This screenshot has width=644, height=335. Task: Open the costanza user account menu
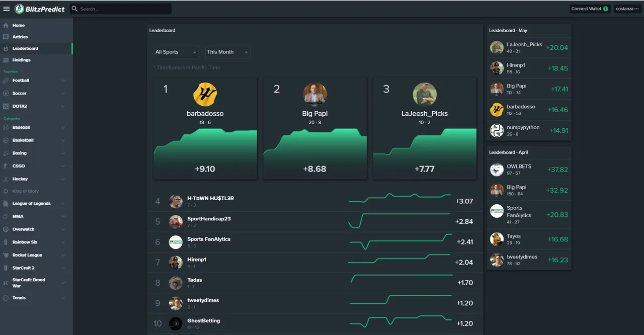point(627,9)
